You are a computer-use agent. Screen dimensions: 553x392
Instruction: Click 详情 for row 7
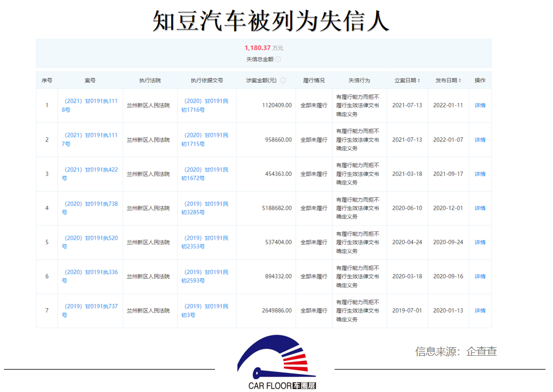click(x=479, y=311)
